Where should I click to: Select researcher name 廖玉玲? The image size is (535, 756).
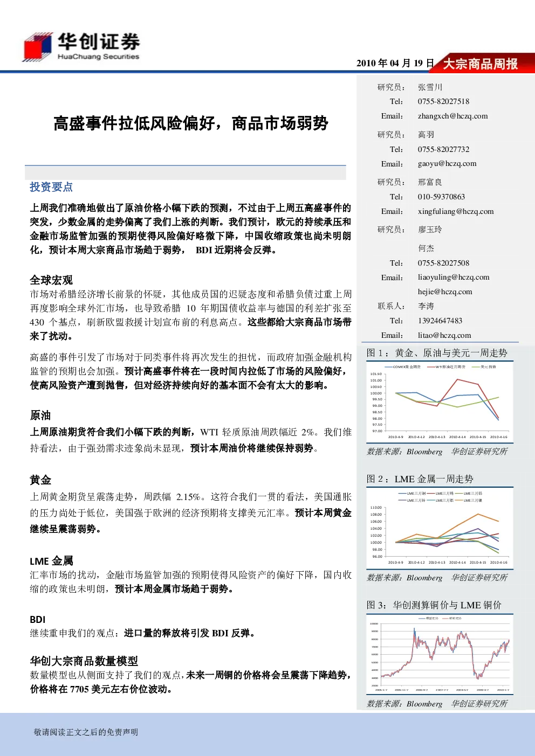[x=430, y=230]
